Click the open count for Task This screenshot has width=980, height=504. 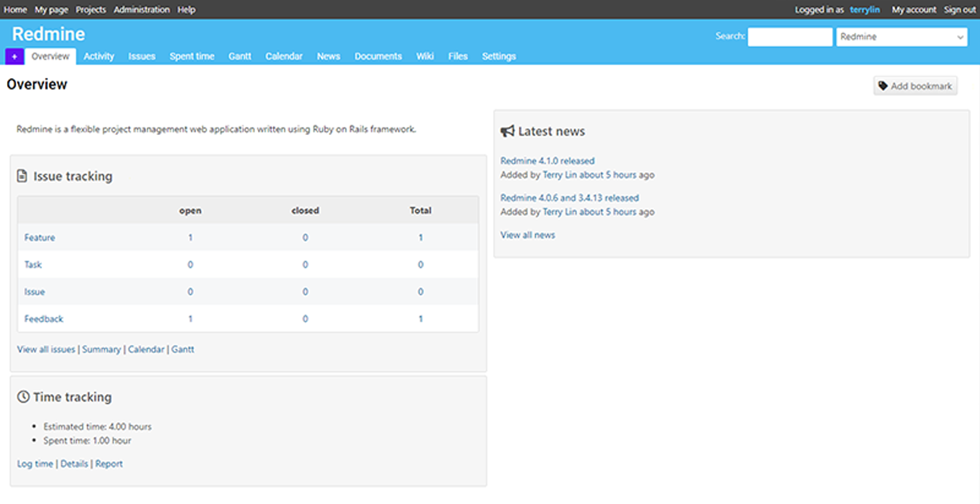pos(190,264)
